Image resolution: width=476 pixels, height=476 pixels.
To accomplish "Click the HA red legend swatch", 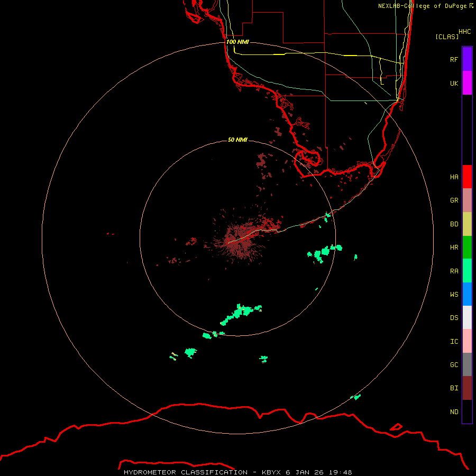I will point(467,177).
